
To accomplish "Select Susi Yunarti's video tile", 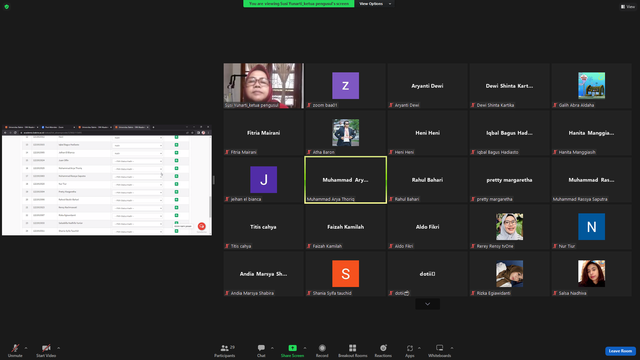I will click(263, 86).
